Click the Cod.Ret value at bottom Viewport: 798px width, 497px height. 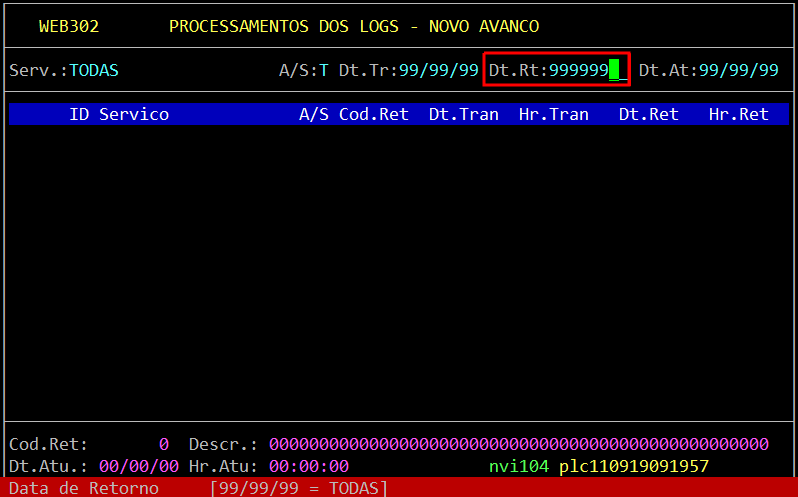click(163, 444)
